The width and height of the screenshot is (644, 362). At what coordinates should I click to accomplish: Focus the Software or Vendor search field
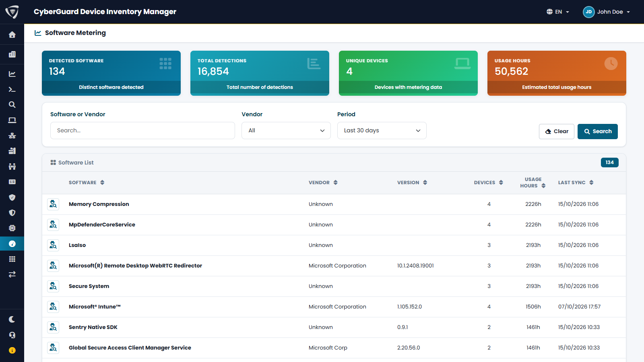coord(142,131)
